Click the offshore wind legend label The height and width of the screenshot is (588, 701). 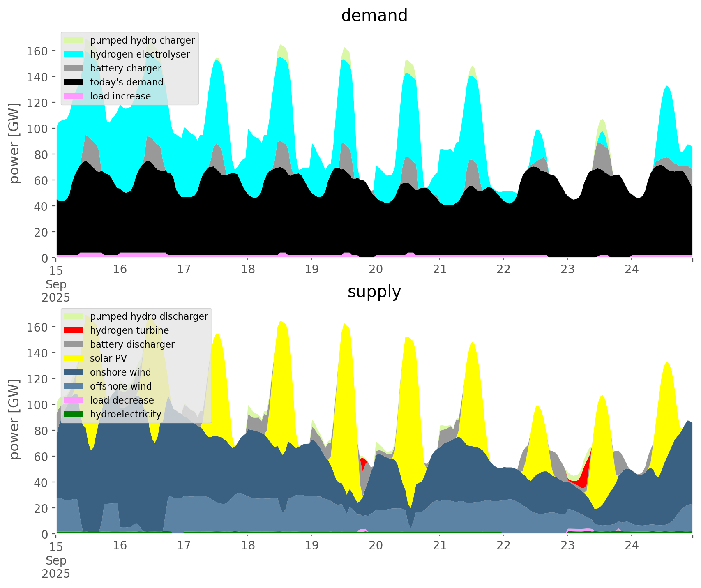click(121, 386)
